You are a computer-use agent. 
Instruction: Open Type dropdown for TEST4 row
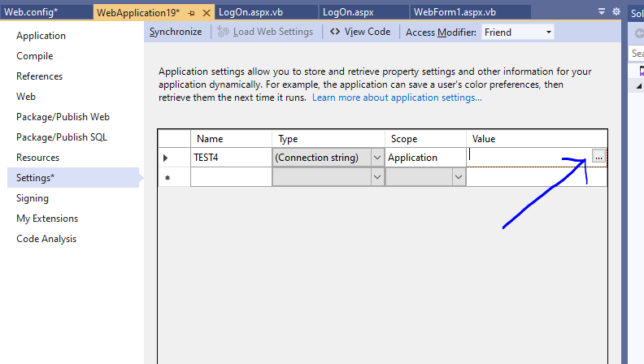point(377,158)
